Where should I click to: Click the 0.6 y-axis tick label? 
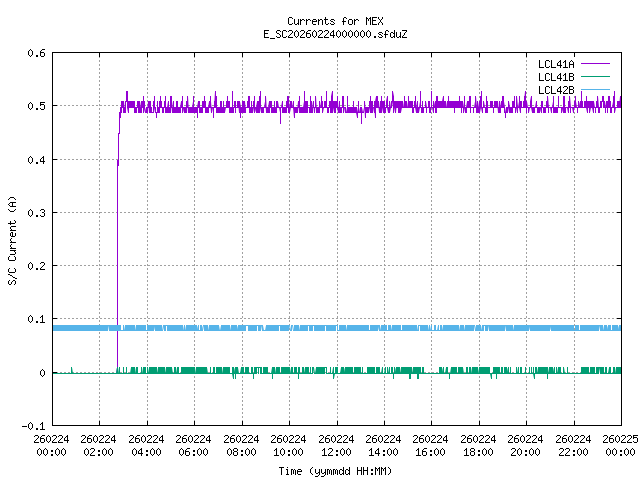point(35,53)
